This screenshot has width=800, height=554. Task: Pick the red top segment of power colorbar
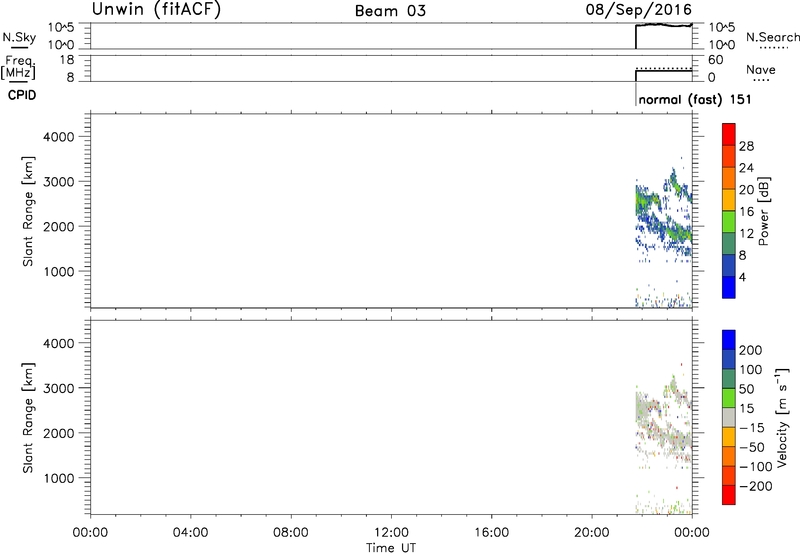pyautogui.click(x=729, y=134)
